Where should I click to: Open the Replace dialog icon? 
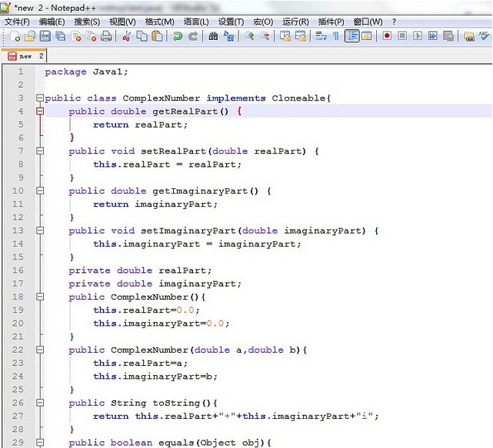point(228,36)
